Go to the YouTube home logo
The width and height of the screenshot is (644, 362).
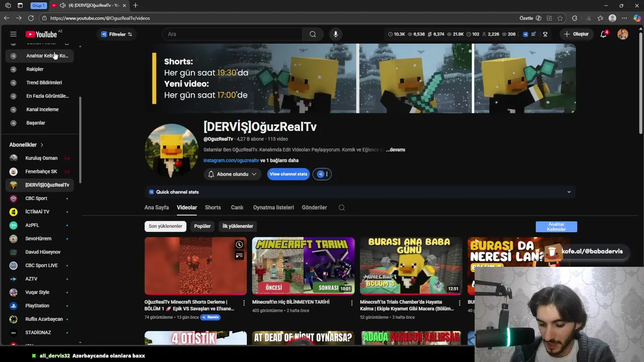point(42,34)
